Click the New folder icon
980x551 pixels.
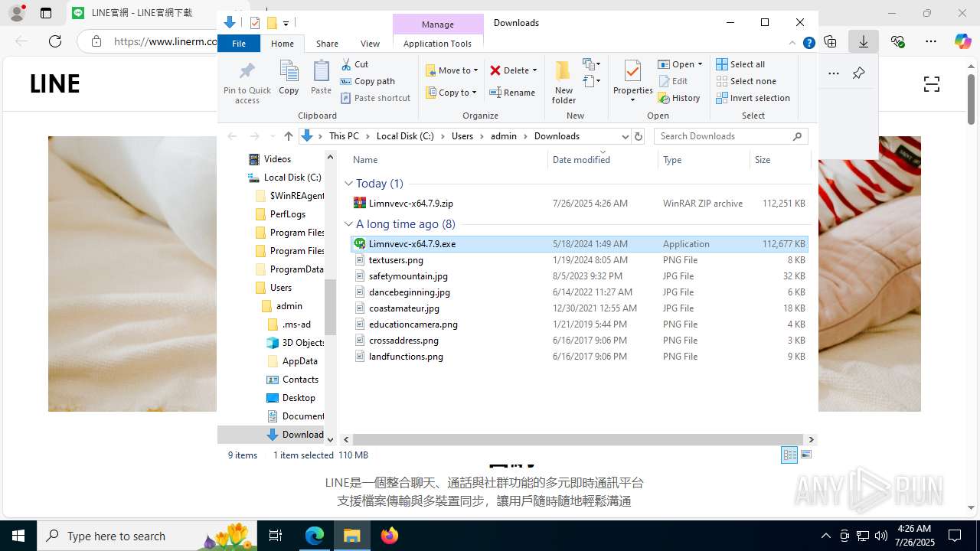[563, 82]
